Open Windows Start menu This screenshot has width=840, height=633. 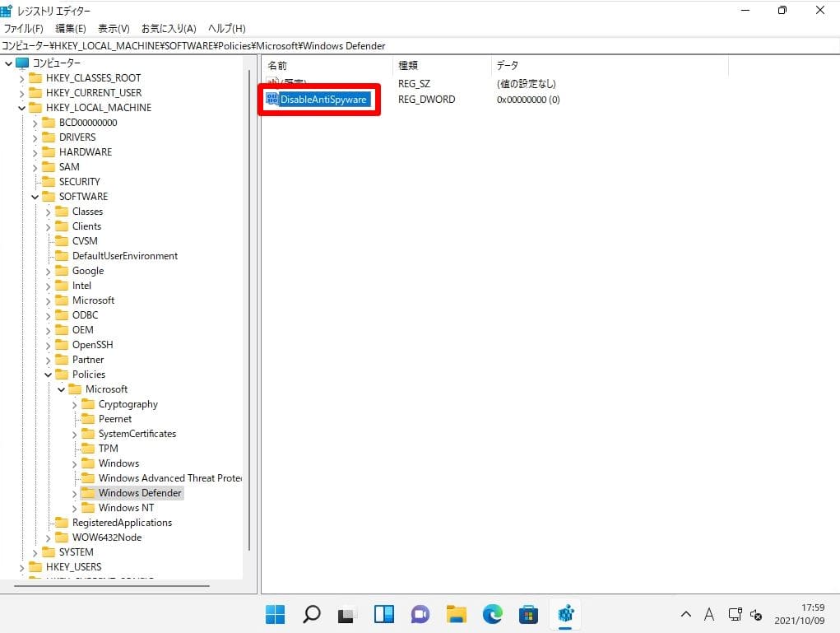tap(276, 614)
